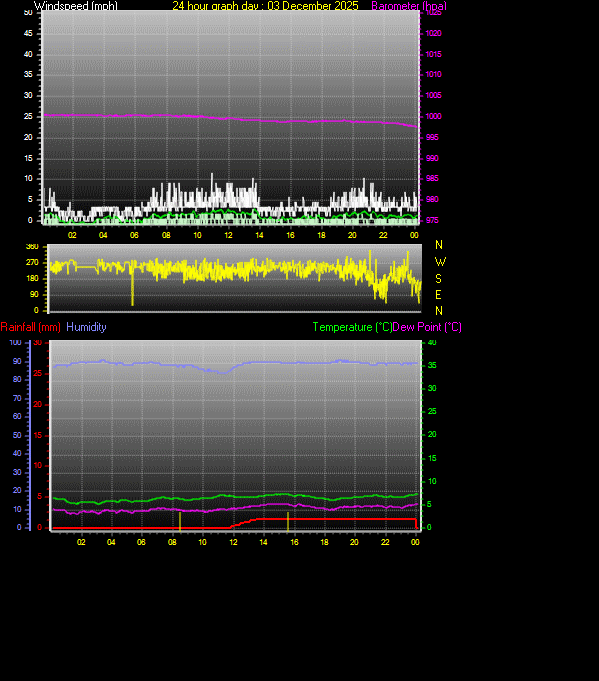
Task: Pick hour 14 on the rainfall chart time axis
Action: (263, 542)
